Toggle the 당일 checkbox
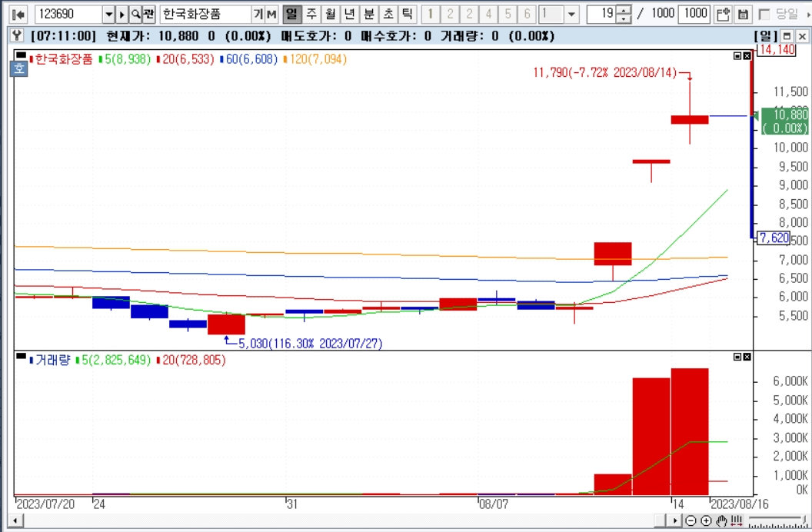 [x=764, y=15]
